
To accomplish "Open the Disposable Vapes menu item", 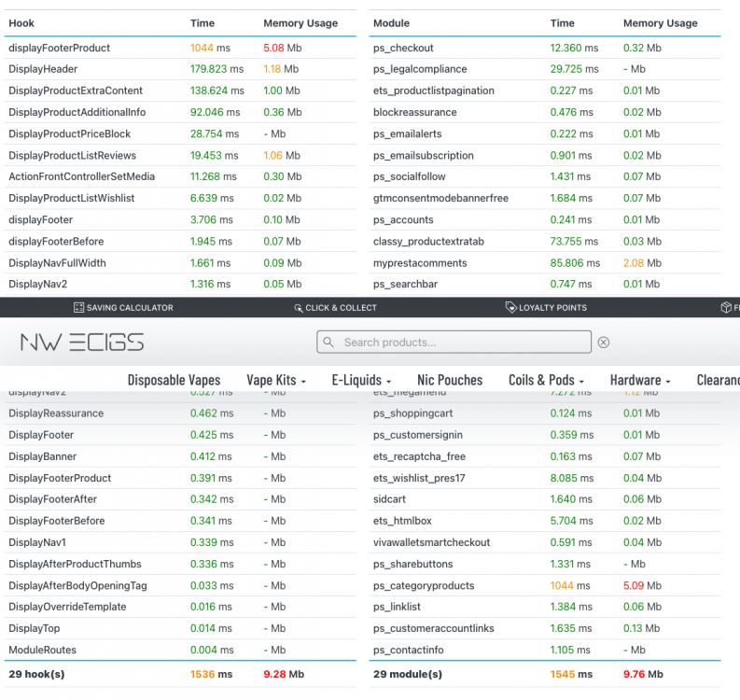I will click(174, 380).
